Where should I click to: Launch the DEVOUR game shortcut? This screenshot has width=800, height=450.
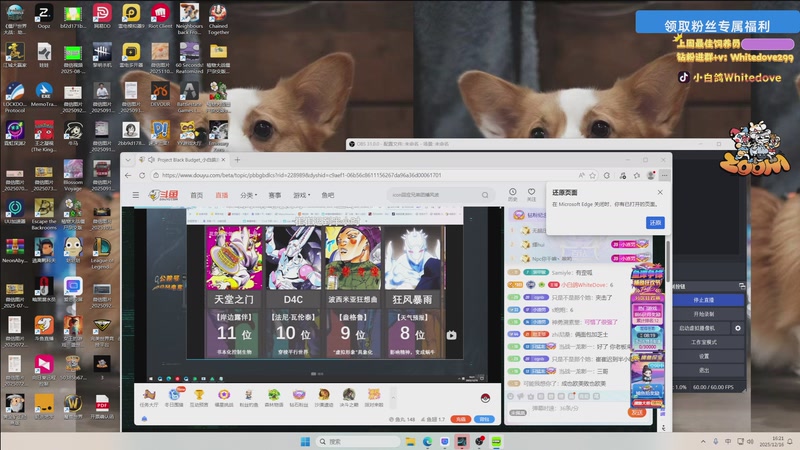pyautogui.click(x=160, y=94)
